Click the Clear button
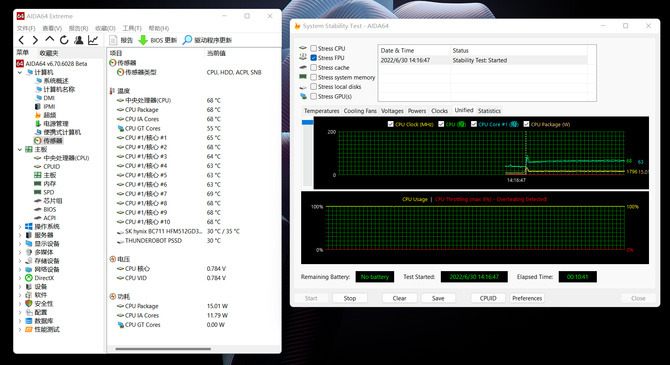 click(x=399, y=298)
